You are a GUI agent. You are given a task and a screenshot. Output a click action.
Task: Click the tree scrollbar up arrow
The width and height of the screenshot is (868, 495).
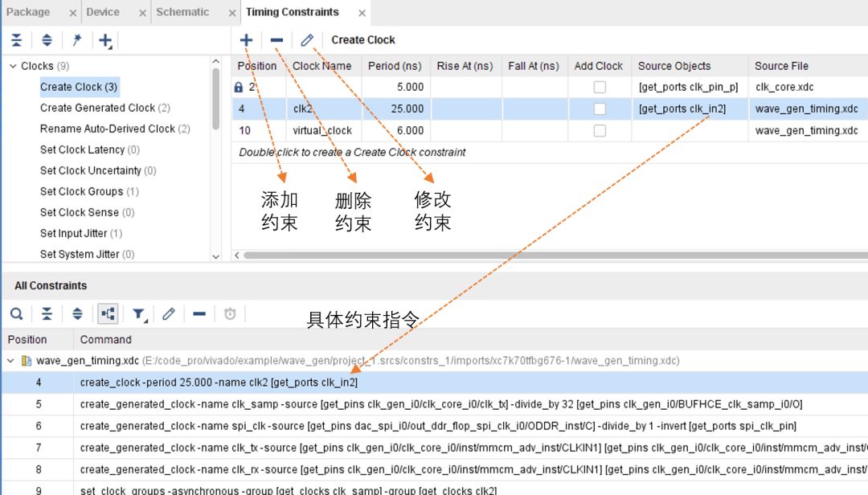[x=216, y=61]
